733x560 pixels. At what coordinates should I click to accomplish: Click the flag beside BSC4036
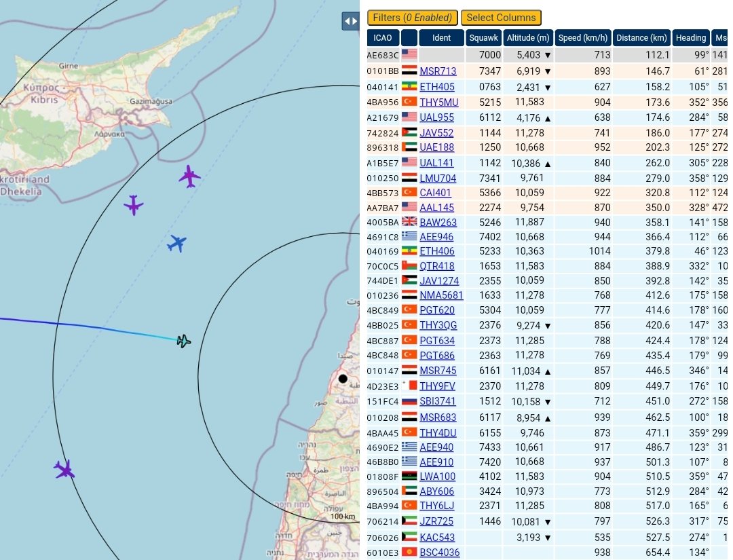click(409, 552)
